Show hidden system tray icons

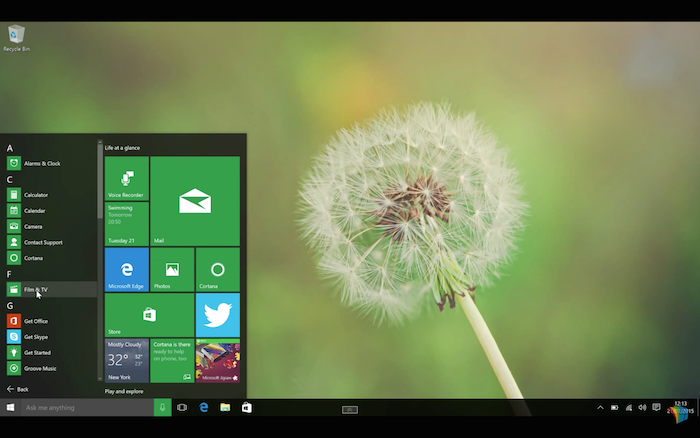(x=600, y=408)
